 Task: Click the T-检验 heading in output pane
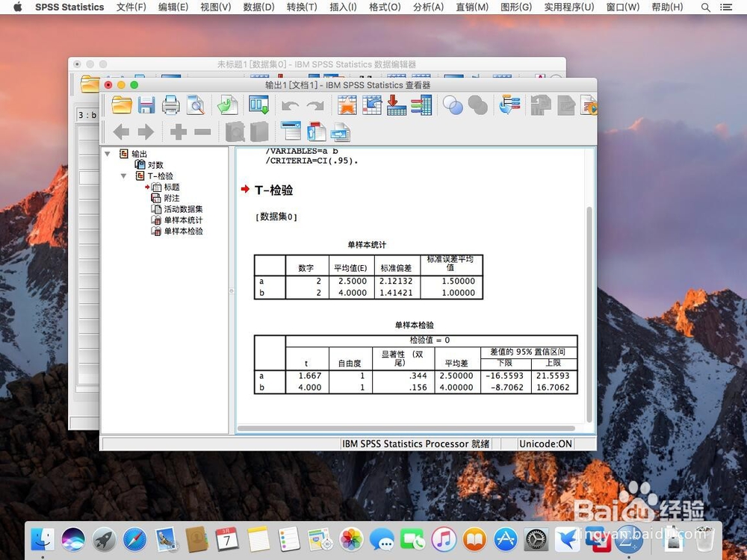pyautogui.click(x=273, y=190)
